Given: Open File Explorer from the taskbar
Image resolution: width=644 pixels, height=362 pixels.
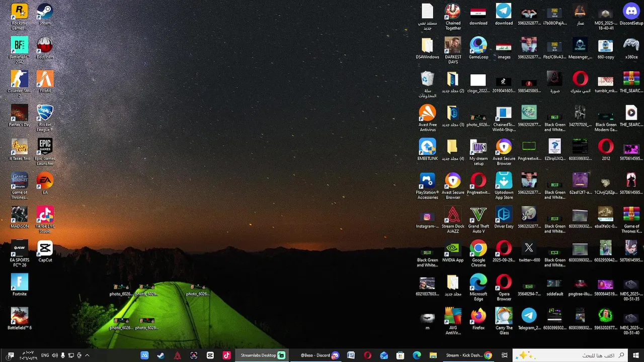Looking at the screenshot, I should click(433, 355).
